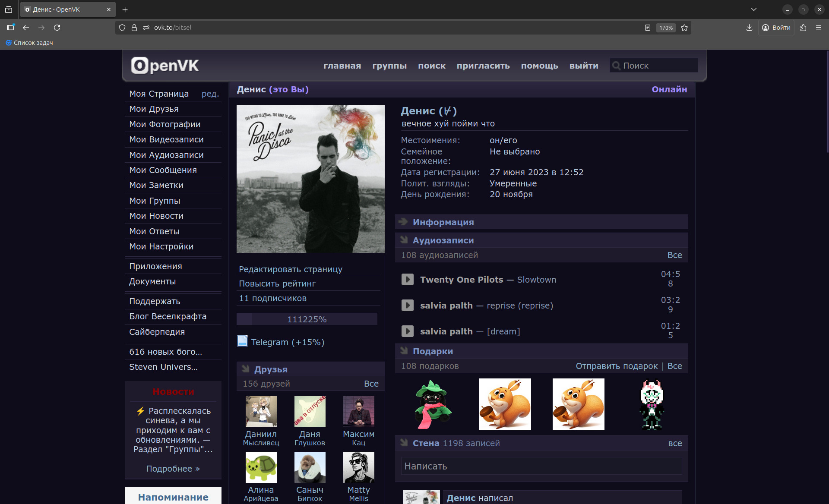Open Мои Сообщения in the sidebar

[163, 170]
